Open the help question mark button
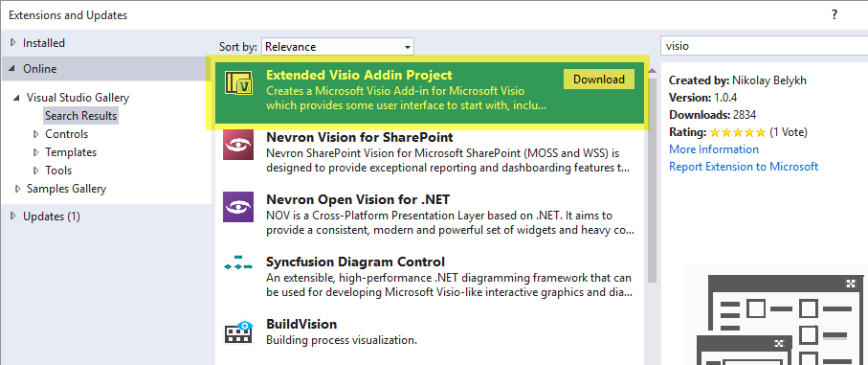This screenshot has width=868, height=365. coord(835,15)
